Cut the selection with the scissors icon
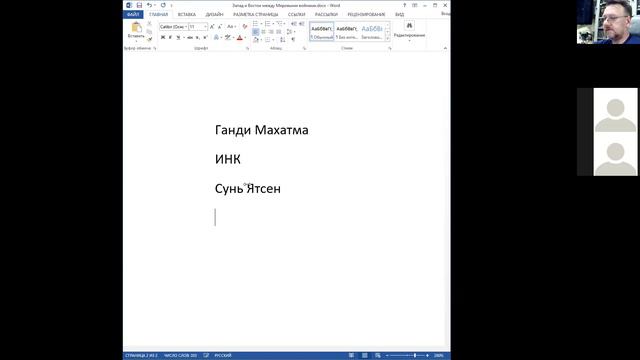 pos(149,23)
